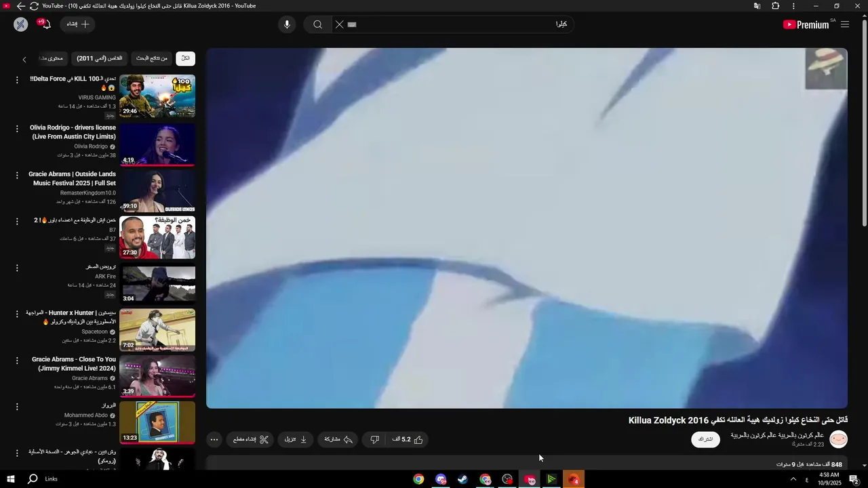Click the channel watermark on video corner
Viewport: 868px width, 488px height.
[x=826, y=68]
